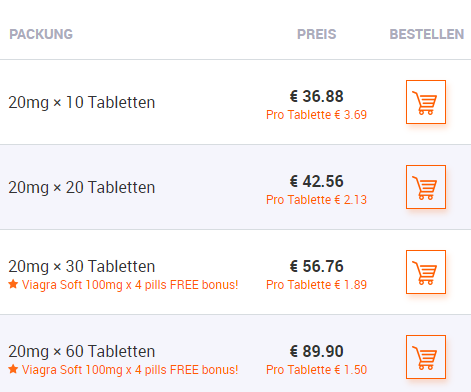Click FREE bonus text under 30 Tabletten
The width and height of the screenshot is (471, 392).
[x=130, y=285]
